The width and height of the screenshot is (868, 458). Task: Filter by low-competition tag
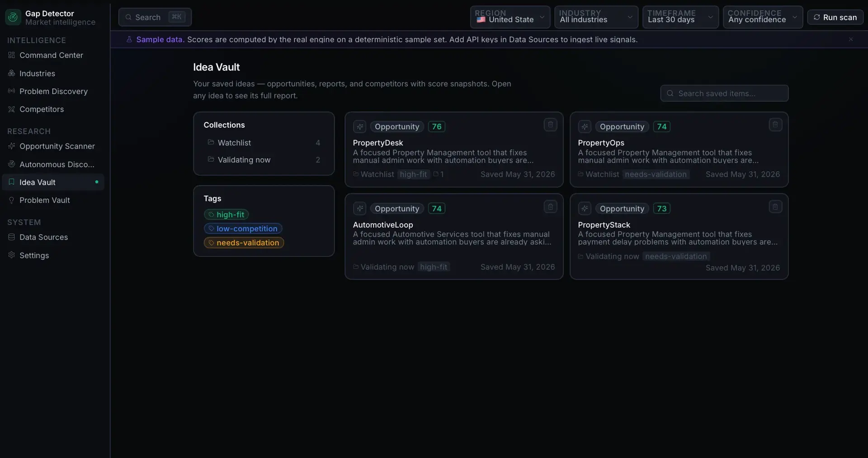click(243, 229)
